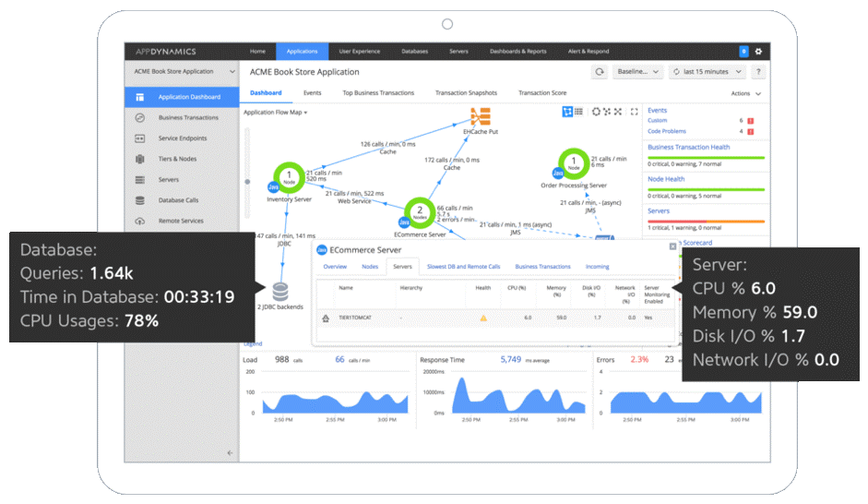
Task: Open the Servers link in right panel
Action: tap(659, 211)
